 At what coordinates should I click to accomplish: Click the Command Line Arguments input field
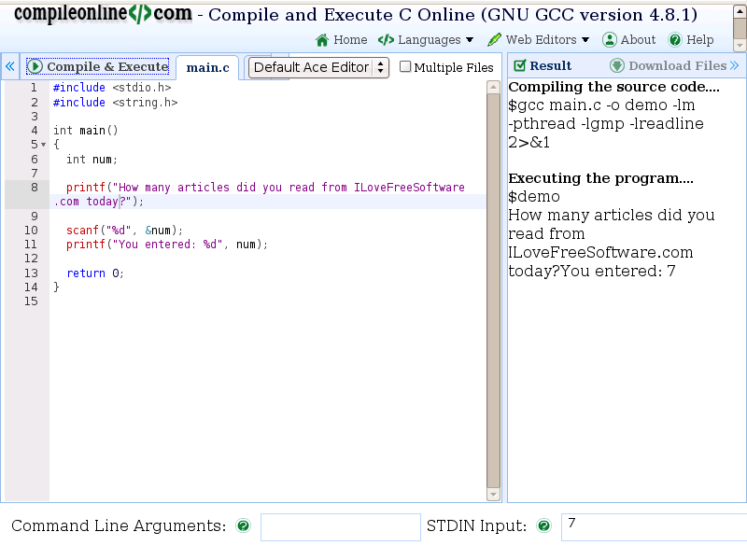340,527
